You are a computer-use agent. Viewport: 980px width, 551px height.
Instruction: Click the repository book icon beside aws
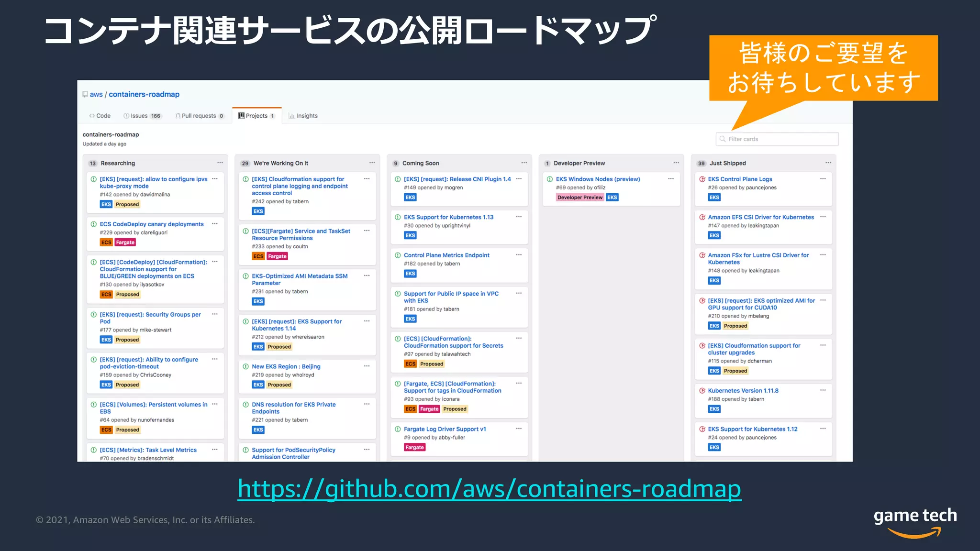click(85, 94)
